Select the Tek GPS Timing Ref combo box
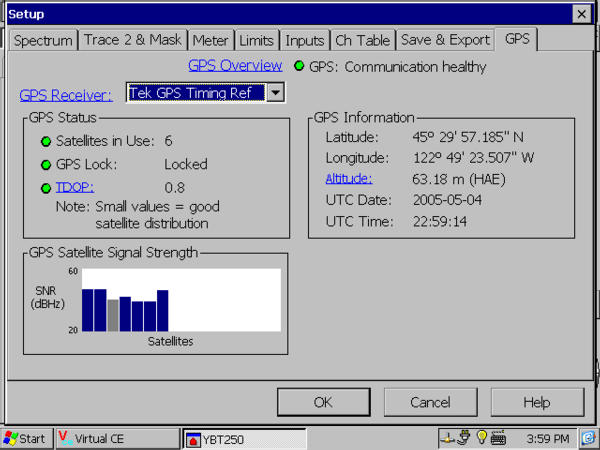 click(x=196, y=93)
